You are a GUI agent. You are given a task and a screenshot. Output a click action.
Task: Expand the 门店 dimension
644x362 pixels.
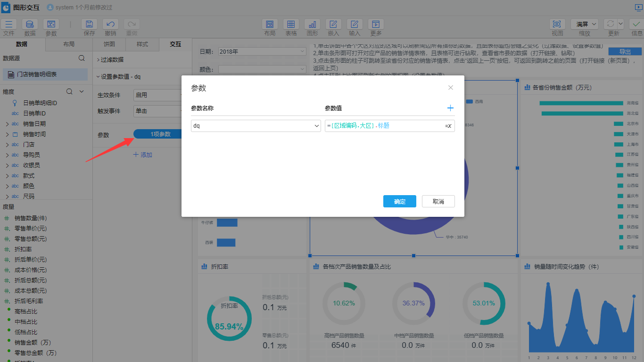pyautogui.click(x=7, y=145)
